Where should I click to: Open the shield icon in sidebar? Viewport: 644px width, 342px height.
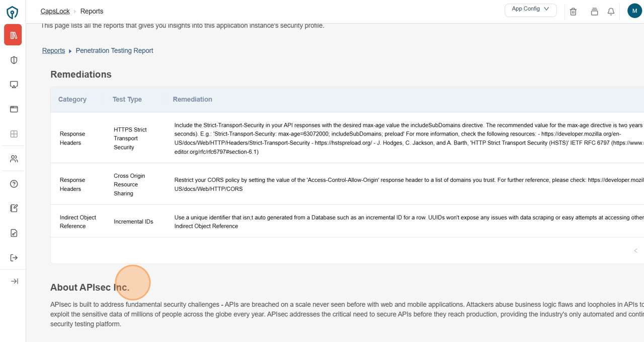14,60
